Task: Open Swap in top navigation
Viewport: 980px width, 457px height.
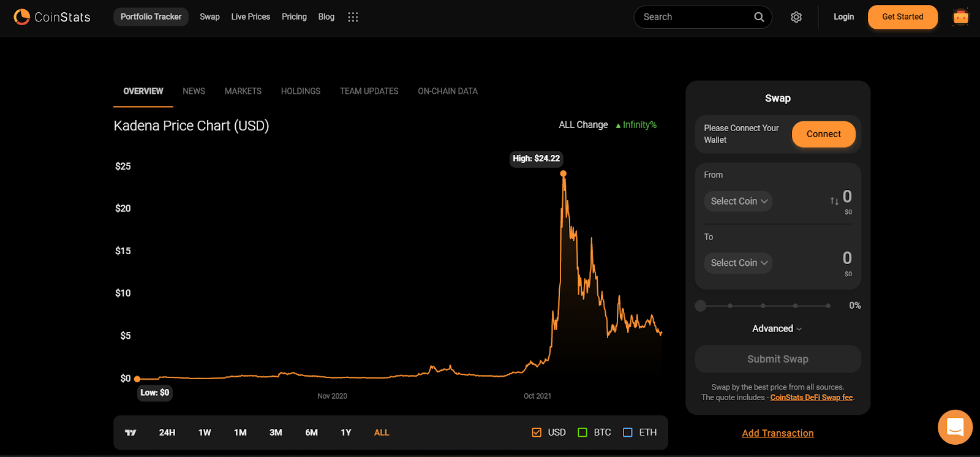Action: 209,17
